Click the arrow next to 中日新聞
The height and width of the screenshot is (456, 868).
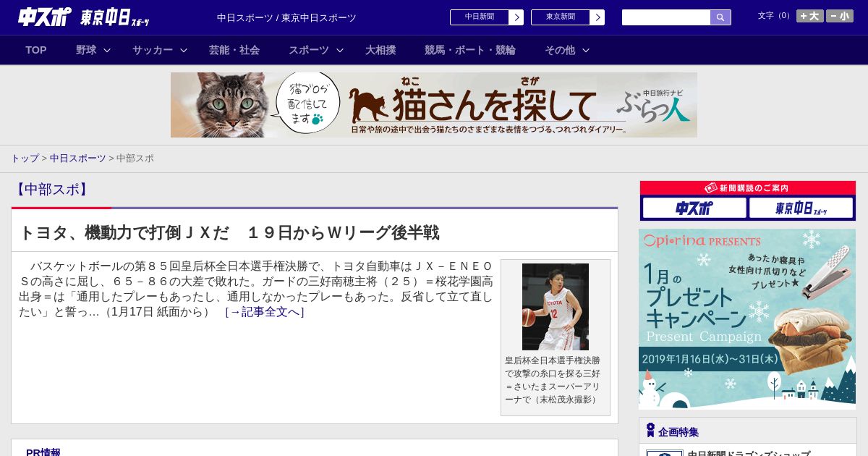coord(516,17)
